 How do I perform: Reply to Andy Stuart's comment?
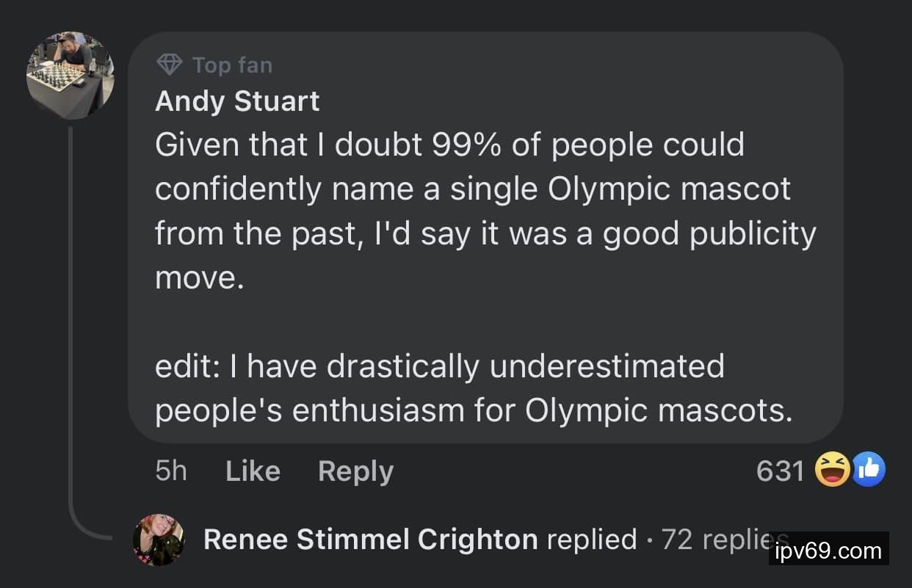click(355, 471)
